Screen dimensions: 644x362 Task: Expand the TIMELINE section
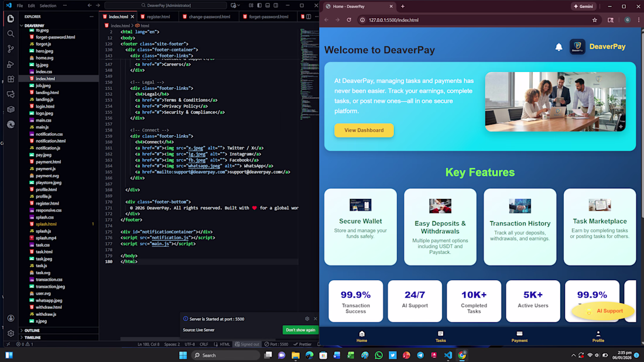tap(32, 337)
